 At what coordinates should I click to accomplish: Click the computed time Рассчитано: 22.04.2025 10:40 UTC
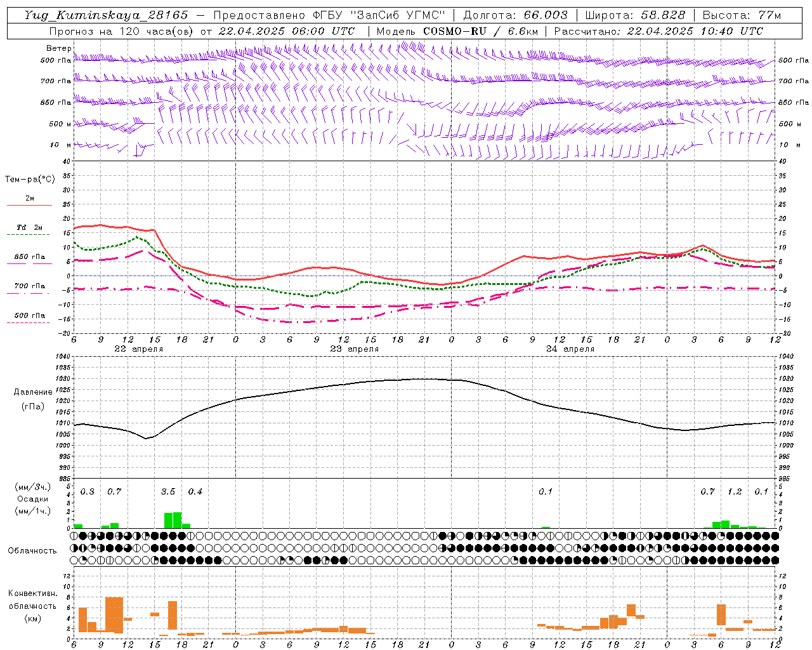658,31
